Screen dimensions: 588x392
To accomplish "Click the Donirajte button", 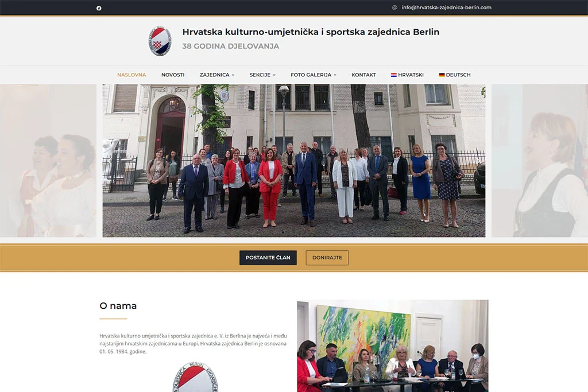I will [x=327, y=258].
